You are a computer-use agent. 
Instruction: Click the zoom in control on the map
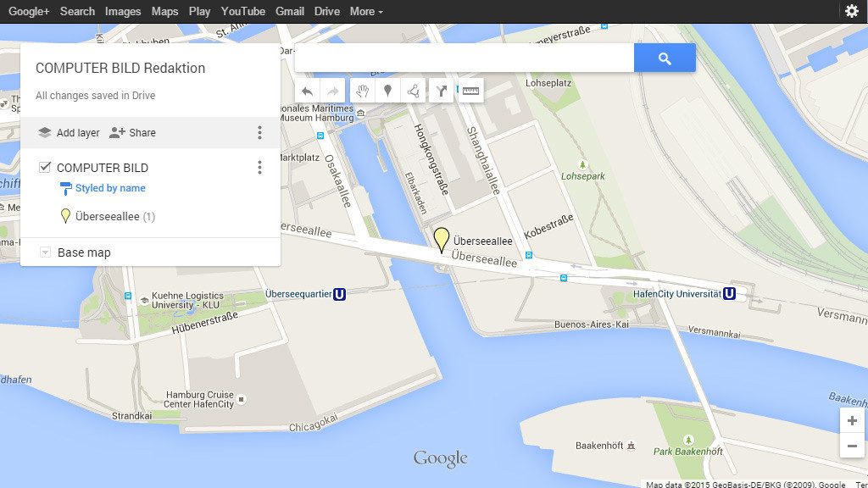[852, 419]
